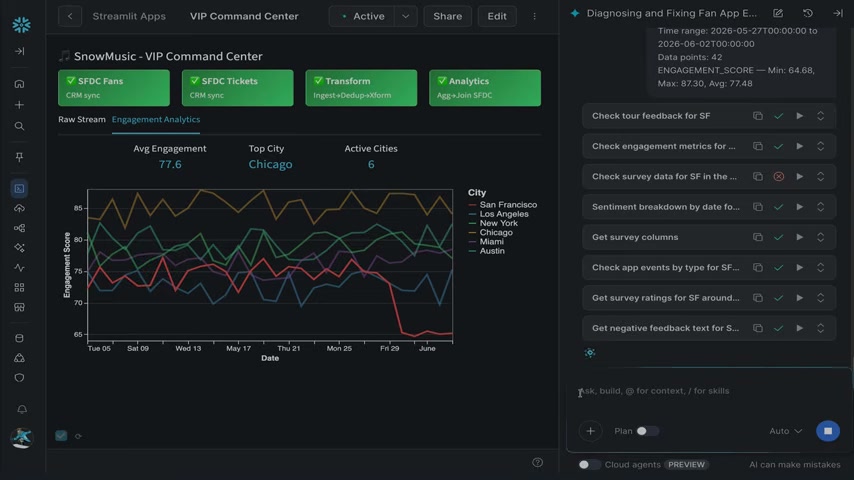Stop the running agent response

828,431
